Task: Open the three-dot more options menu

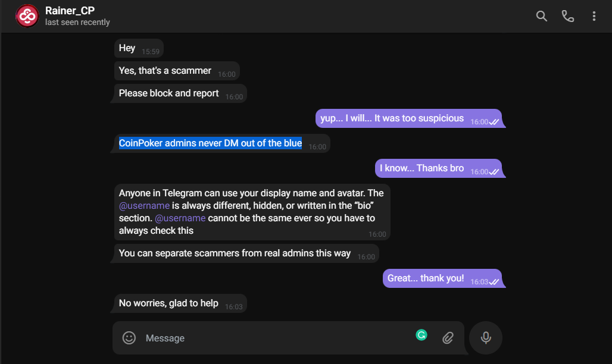Action: point(594,16)
